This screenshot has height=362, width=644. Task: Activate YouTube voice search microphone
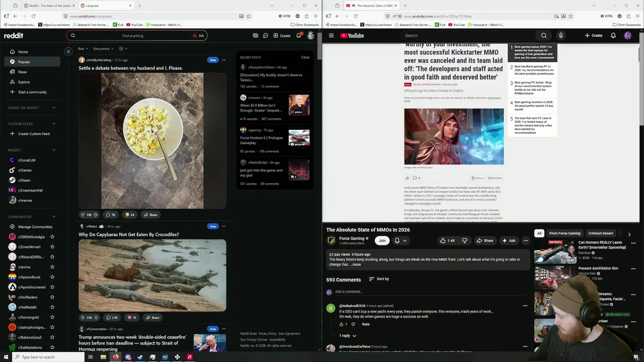pos(560,36)
